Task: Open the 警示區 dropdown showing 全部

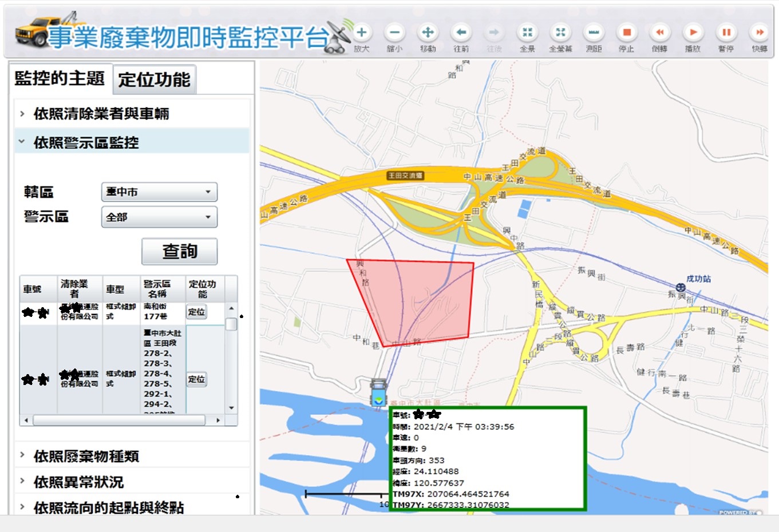Action: coord(159,217)
